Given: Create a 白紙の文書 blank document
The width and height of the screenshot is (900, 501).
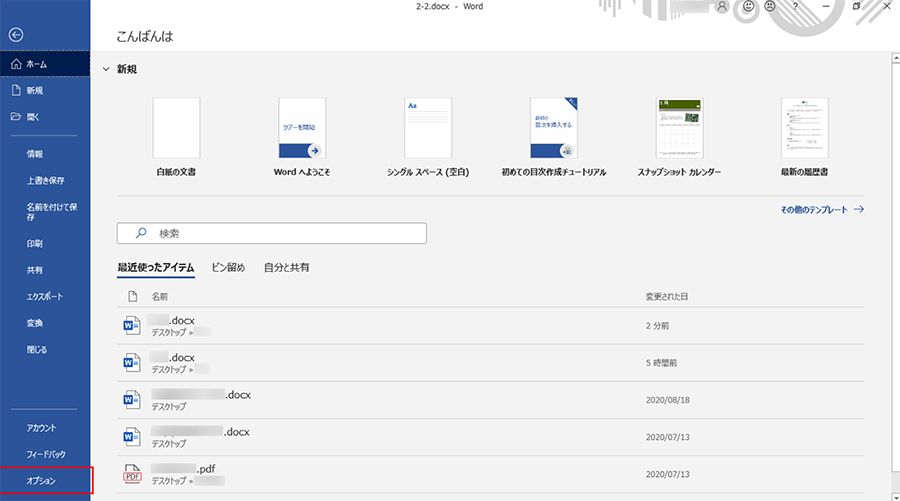Looking at the screenshot, I should coord(176,137).
